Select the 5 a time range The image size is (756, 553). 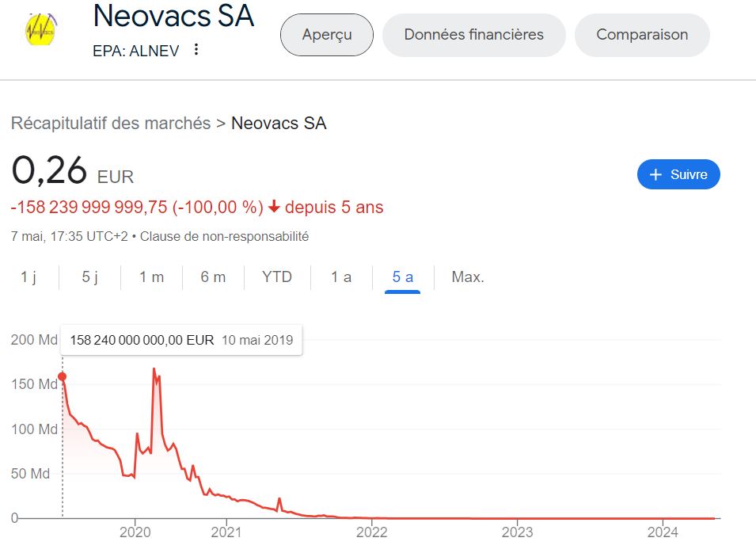403,276
